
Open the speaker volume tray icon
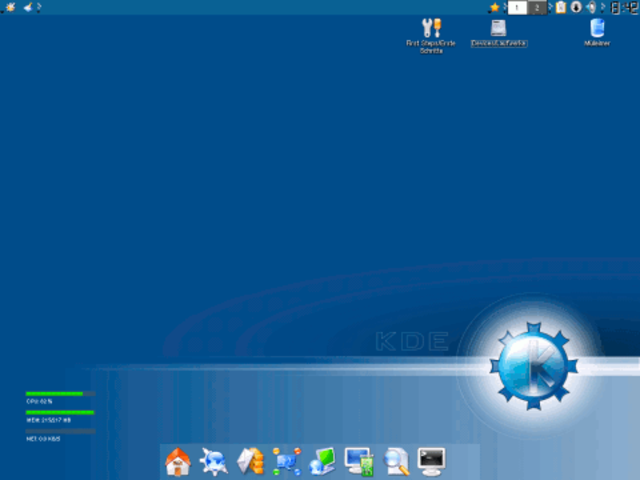(591, 7)
